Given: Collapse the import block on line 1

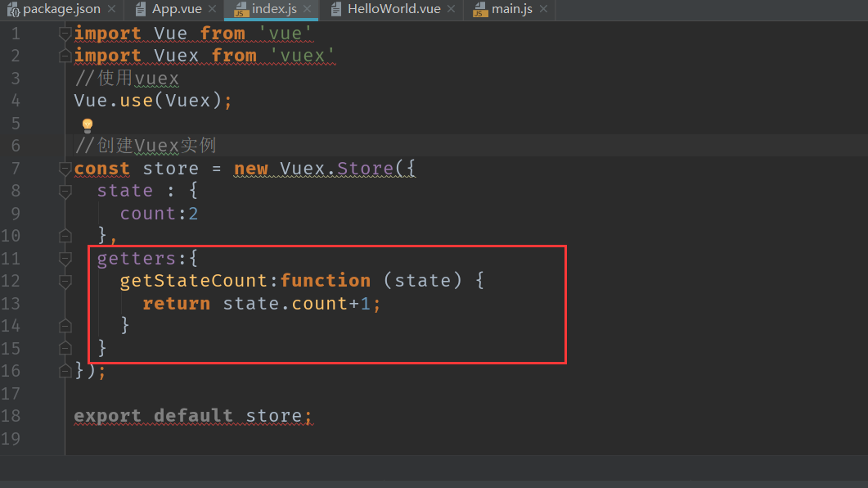Looking at the screenshot, I should point(65,34).
